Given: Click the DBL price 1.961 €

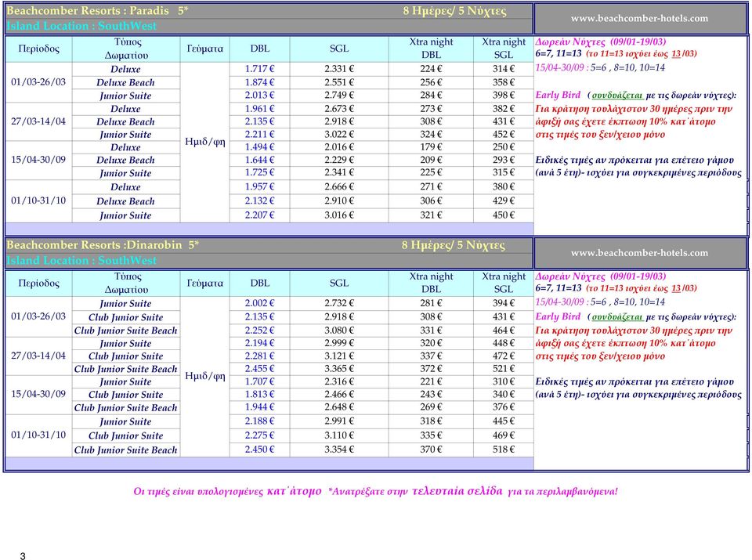Looking at the screenshot, I should [259, 109].
